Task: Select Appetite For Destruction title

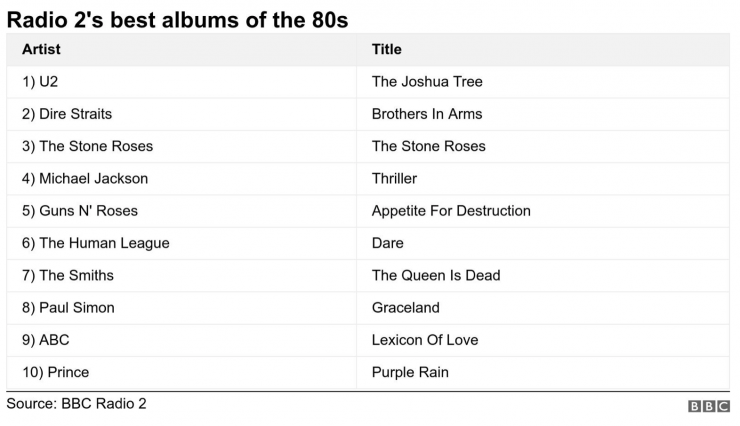Action: (x=451, y=211)
